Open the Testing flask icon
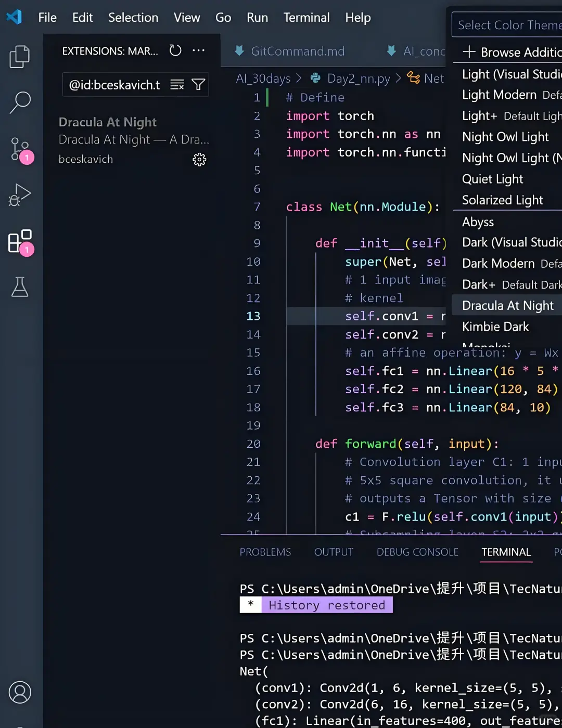562x728 pixels. [20, 287]
